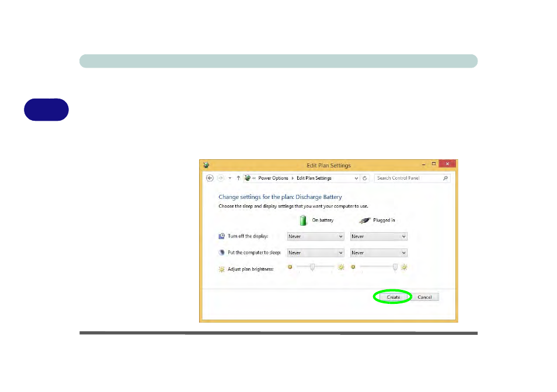
Task: Click the window title bar app icon
Action: 206,165
